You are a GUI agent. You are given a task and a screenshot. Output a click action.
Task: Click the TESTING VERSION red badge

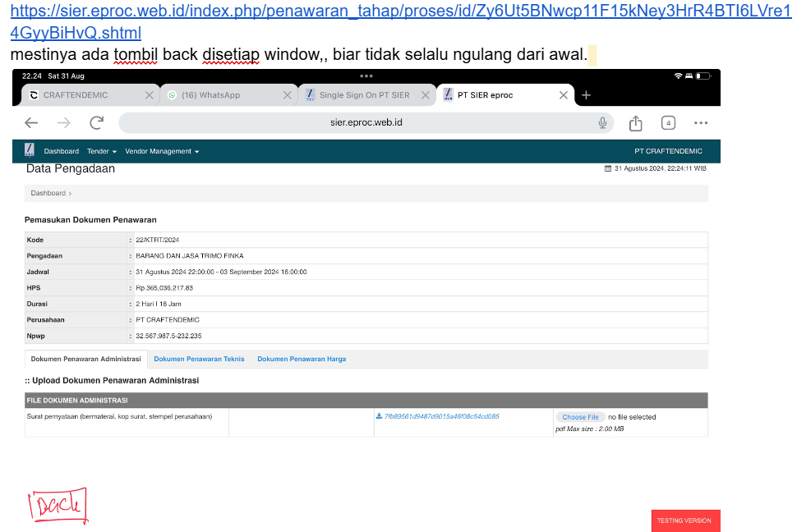[686, 521]
